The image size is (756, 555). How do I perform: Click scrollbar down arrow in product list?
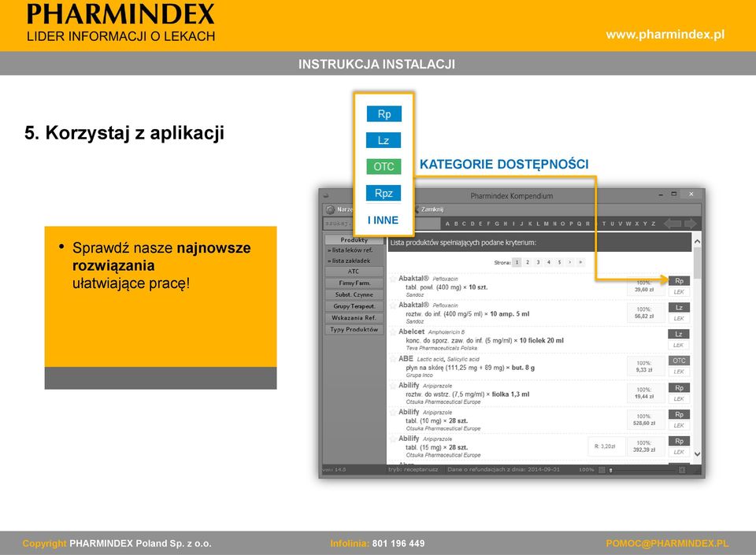pos(697,453)
